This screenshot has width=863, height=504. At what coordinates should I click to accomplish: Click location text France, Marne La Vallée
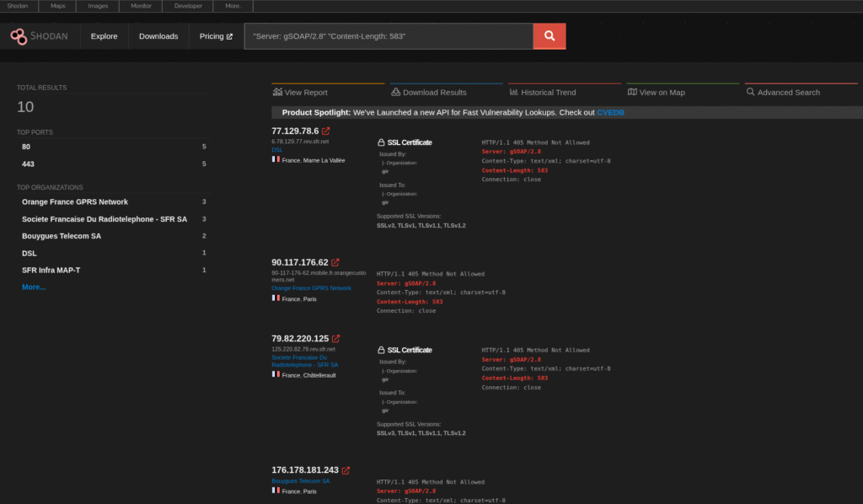coord(314,160)
